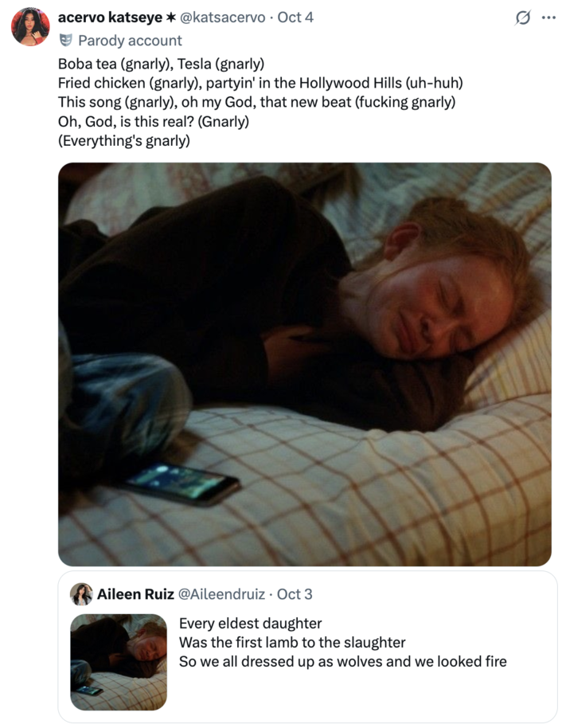Click the phone lying on the bed in photo
This screenshot has height=728, width=570.
pos(182,483)
